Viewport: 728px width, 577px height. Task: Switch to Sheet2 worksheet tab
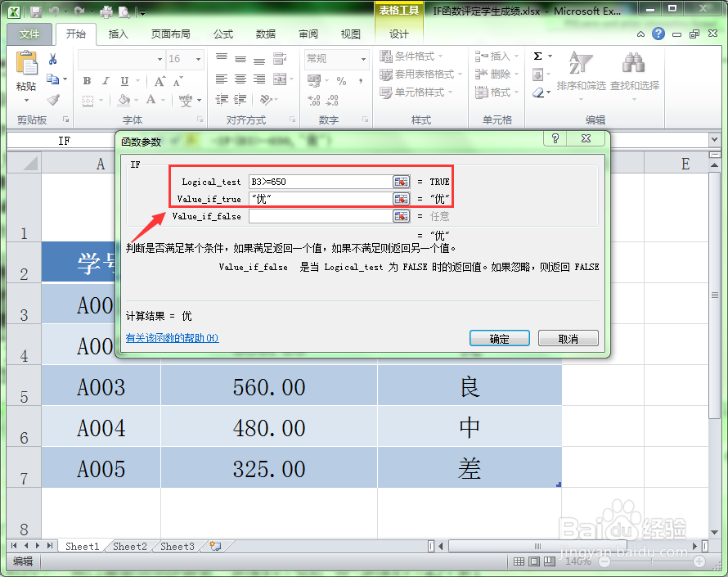click(x=129, y=547)
